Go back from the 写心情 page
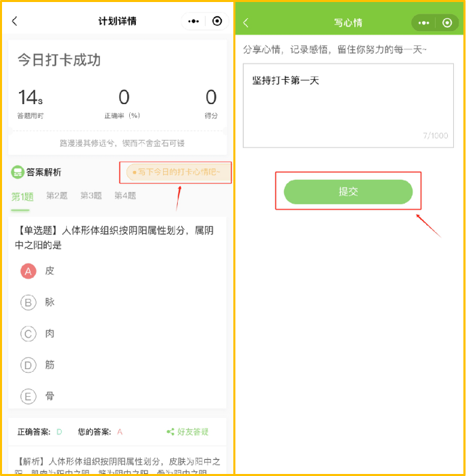 (246, 22)
